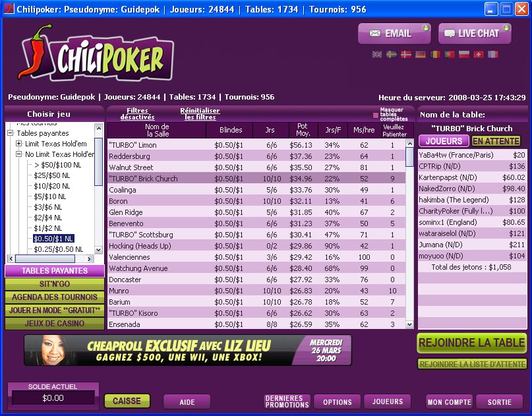
Task: Switch language with the French flag
Action: [x=493, y=54]
